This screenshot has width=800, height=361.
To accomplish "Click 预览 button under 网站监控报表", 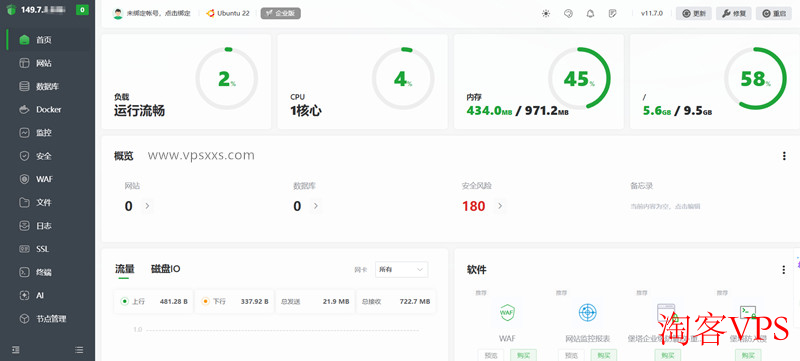I will click(571, 355).
